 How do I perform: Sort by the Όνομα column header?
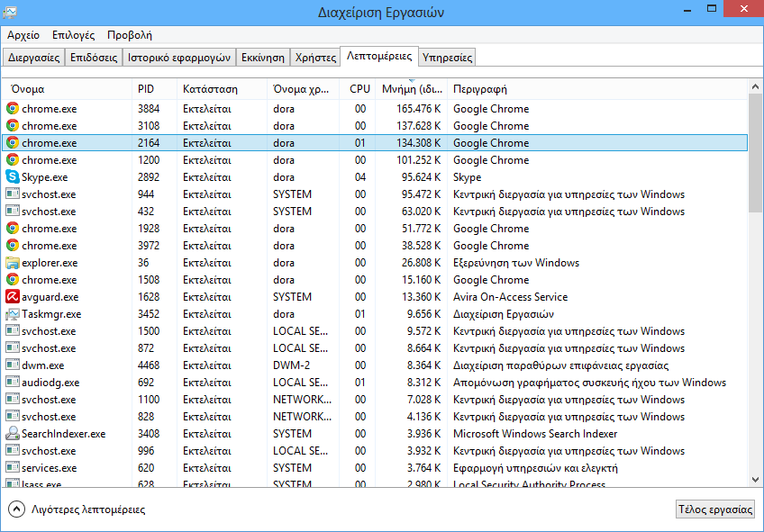click(x=68, y=89)
